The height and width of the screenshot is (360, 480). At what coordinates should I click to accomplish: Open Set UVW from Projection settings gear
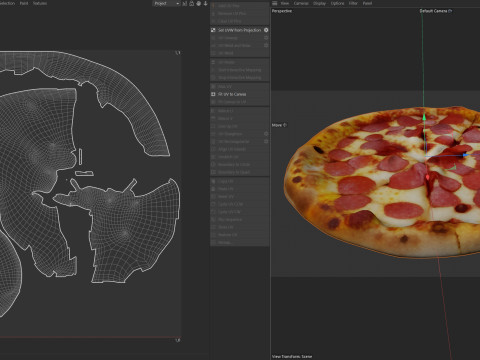(x=266, y=30)
